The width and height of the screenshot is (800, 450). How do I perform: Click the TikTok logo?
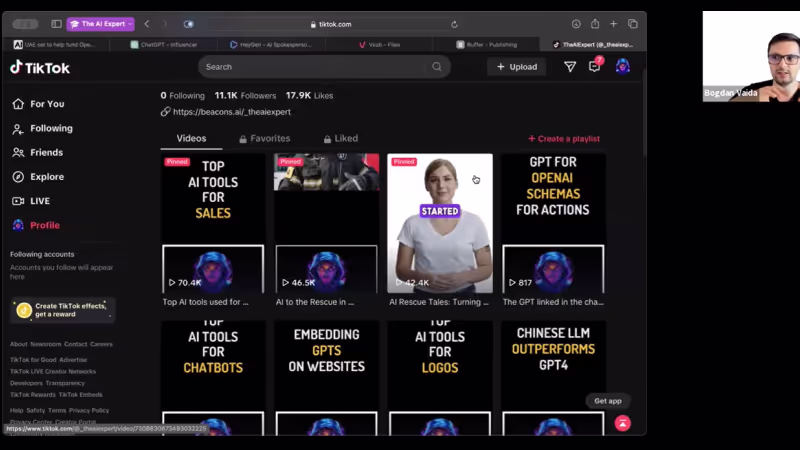click(x=40, y=67)
